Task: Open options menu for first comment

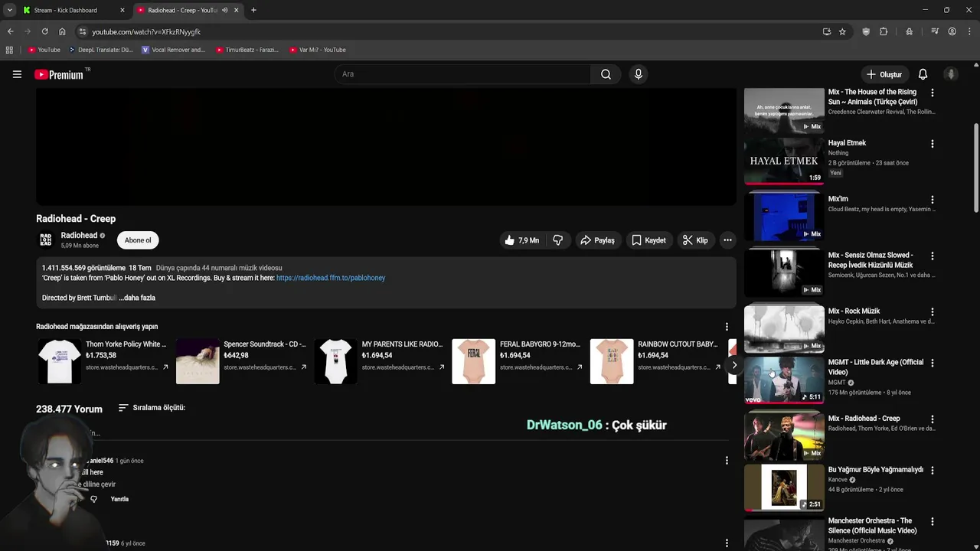Action: pyautogui.click(x=727, y=461)
